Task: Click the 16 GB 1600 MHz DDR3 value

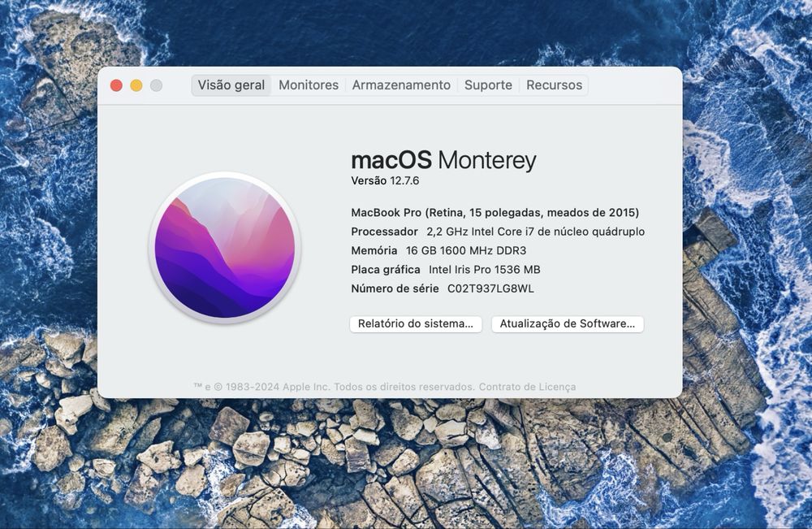Action: (466, 251)
